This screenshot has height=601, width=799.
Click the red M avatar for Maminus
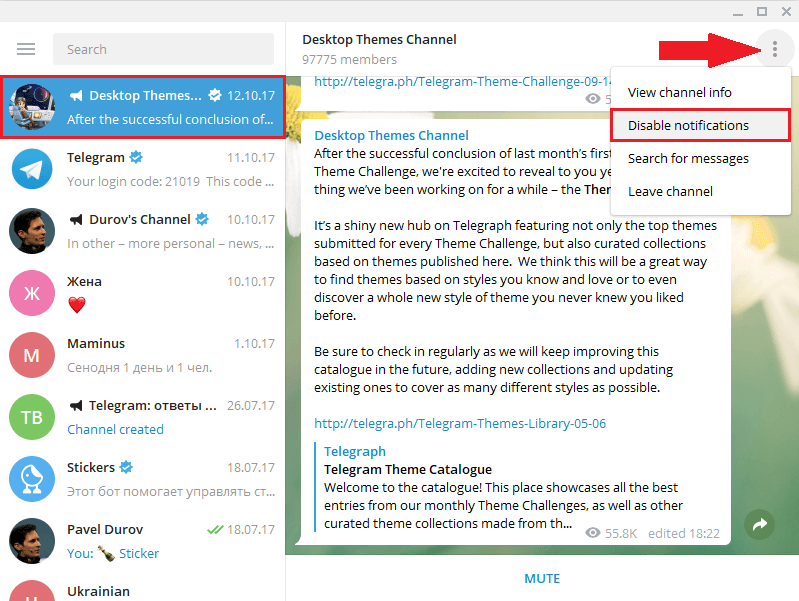32,355
